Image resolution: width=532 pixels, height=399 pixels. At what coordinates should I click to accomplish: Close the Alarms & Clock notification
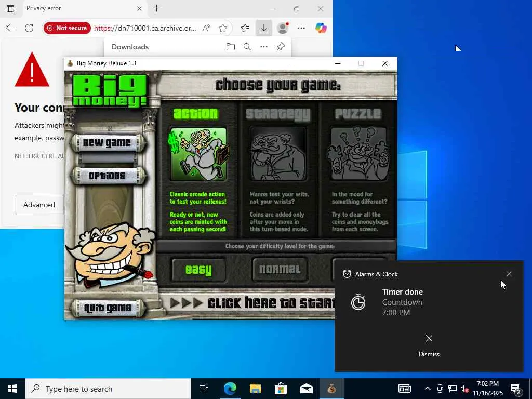click(x=509, y=274)
